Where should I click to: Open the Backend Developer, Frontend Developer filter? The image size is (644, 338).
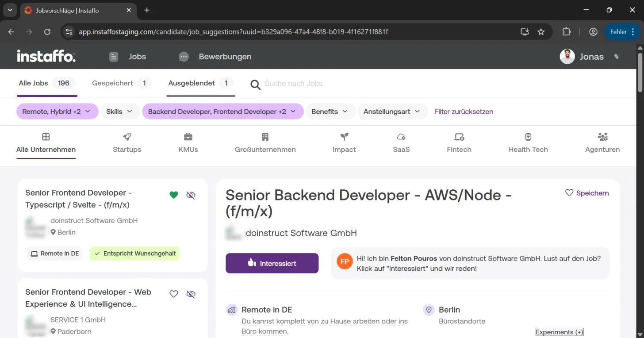(223, 111)
